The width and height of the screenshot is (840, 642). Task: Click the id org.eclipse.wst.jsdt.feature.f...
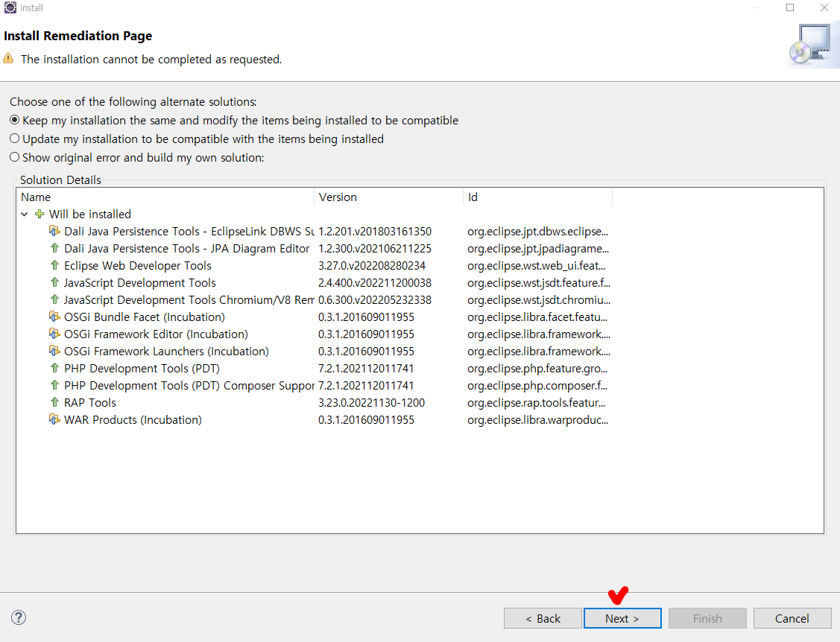539,283
